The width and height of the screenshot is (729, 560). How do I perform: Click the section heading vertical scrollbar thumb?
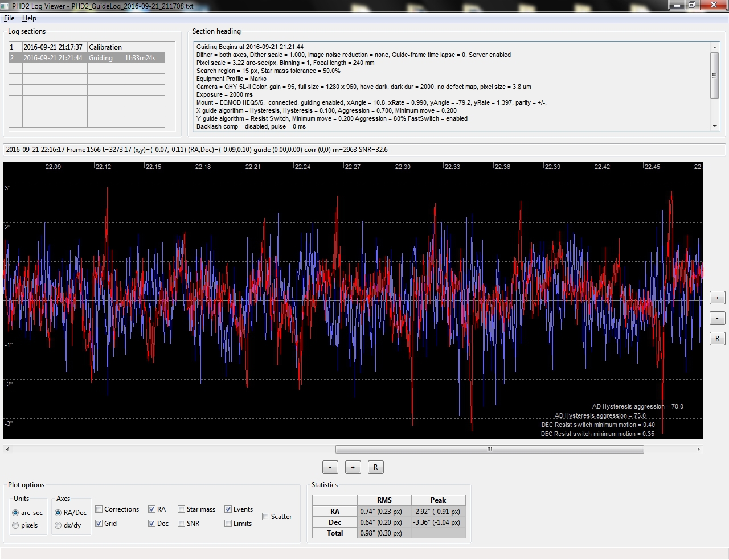(x=715, y=75)
